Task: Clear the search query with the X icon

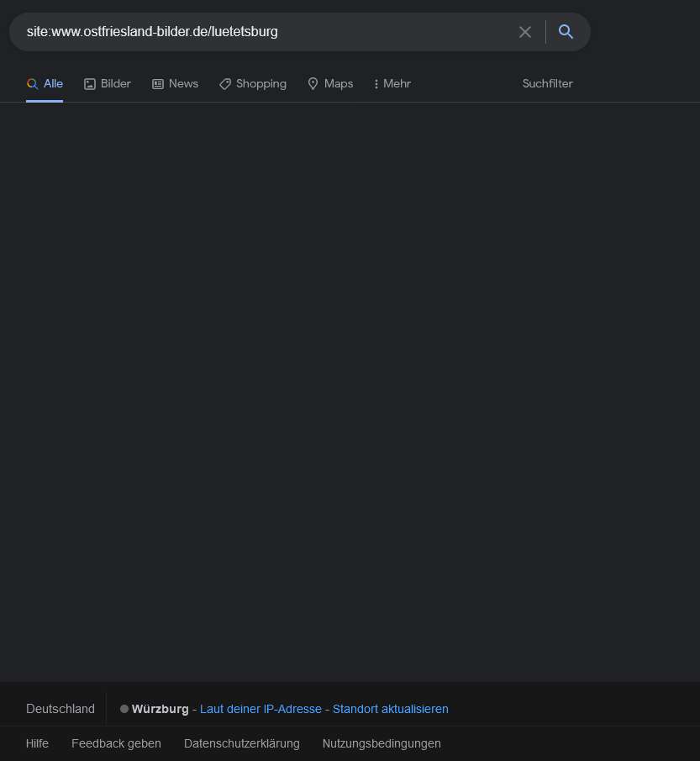Action: (525, 32)
